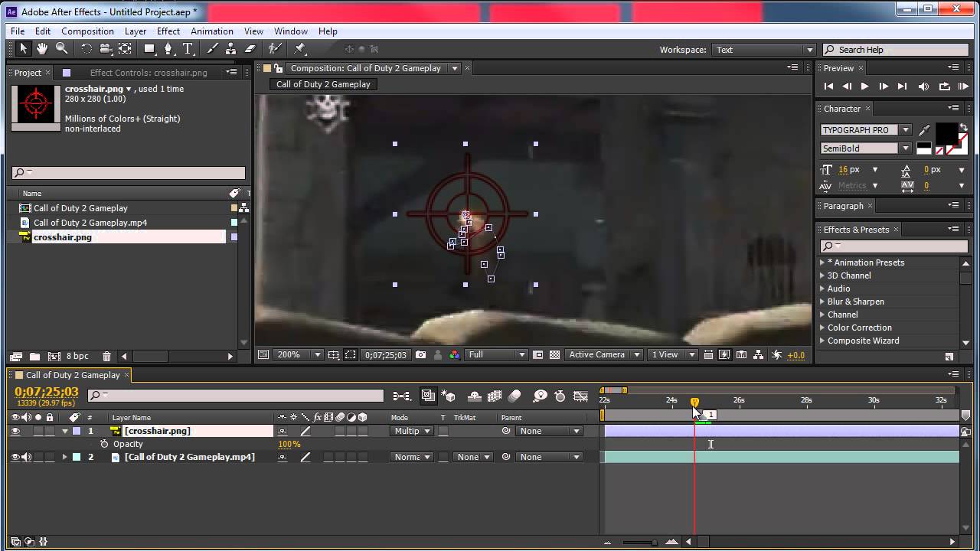Screen dimensions: 980x551
Task: Expand the Blur & Sharpen effects category
Action: [823, 302]
